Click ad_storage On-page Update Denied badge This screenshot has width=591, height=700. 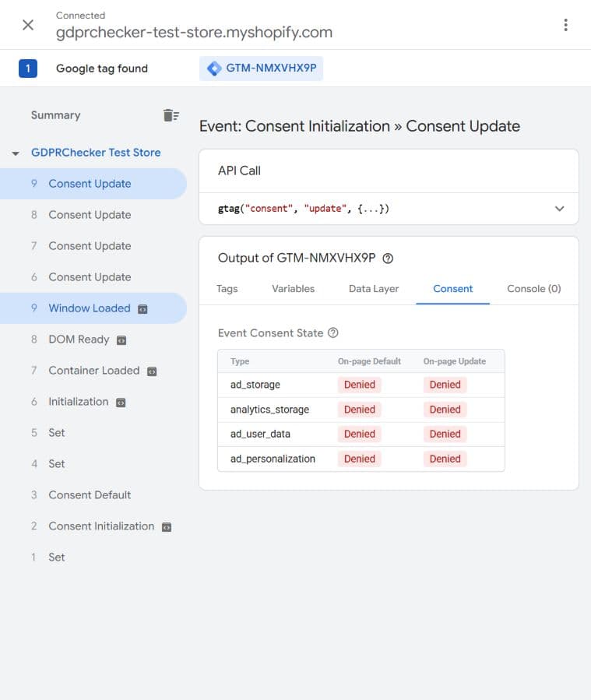coord(445,385)
